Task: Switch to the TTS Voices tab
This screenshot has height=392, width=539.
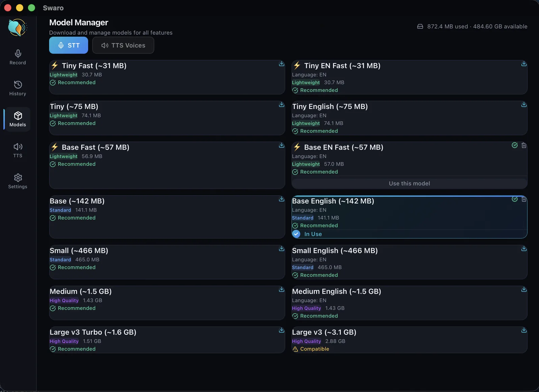Action: point(123,45)
